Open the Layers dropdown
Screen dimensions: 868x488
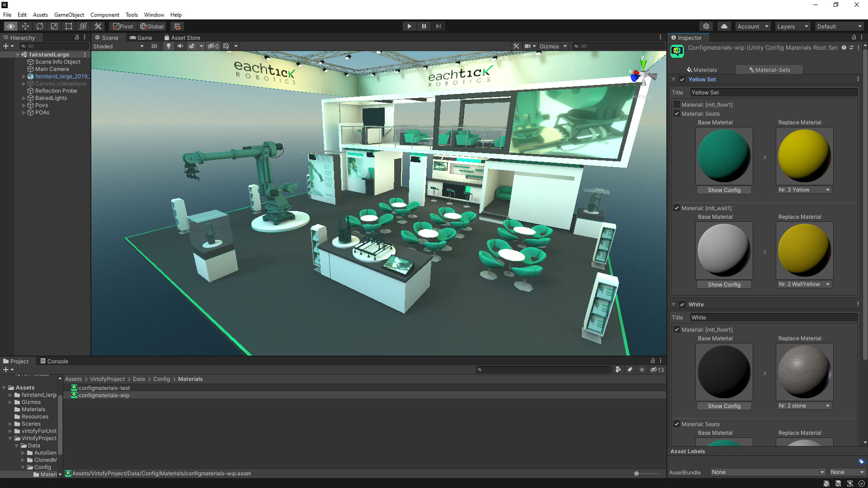point(792,26)
